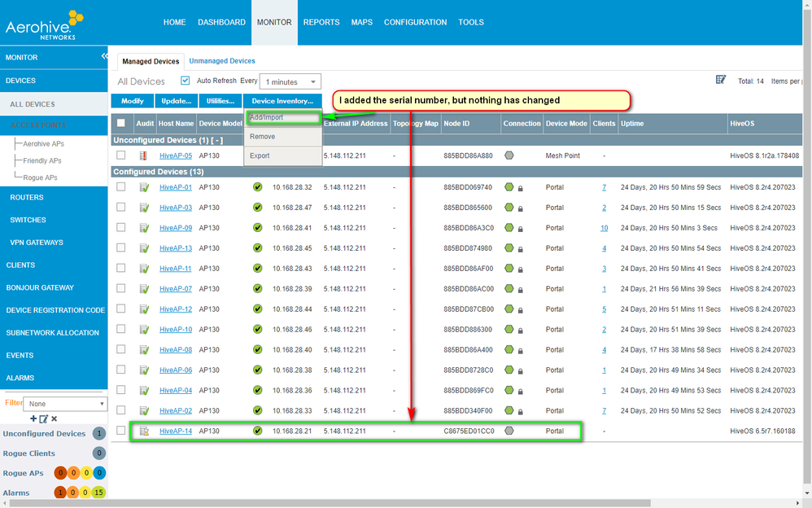Toggle the Auto Refresh checkbox
Viewport: 812px width, 508px height.
tap(185, 81)
